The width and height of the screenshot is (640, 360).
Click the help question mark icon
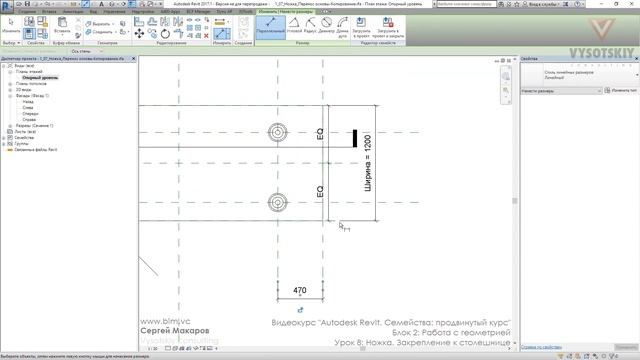(577, 4)
